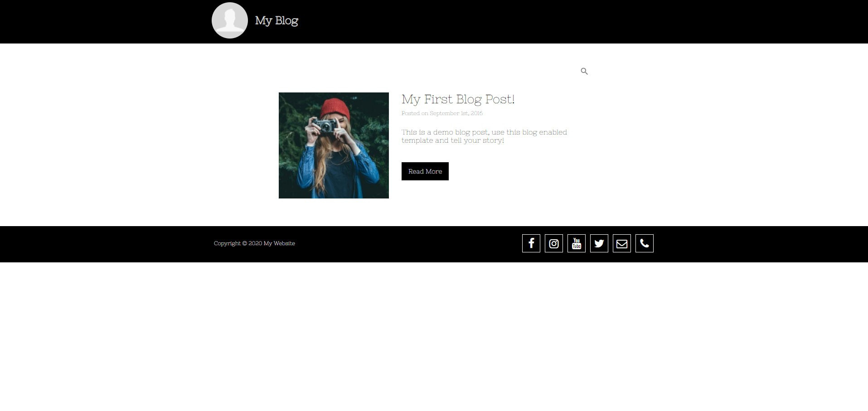Click the Facebook icon in the footer
The image size is (868, 411).
531,243
